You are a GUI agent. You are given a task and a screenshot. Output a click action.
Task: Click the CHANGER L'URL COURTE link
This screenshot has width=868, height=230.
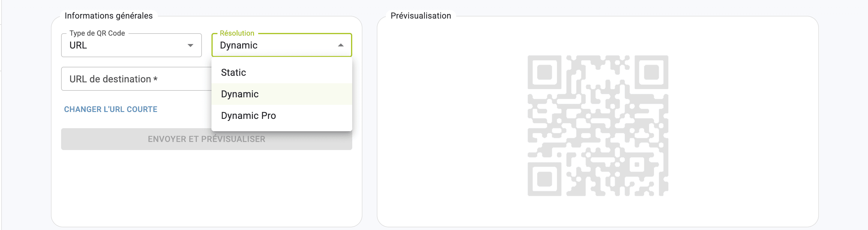111,109
